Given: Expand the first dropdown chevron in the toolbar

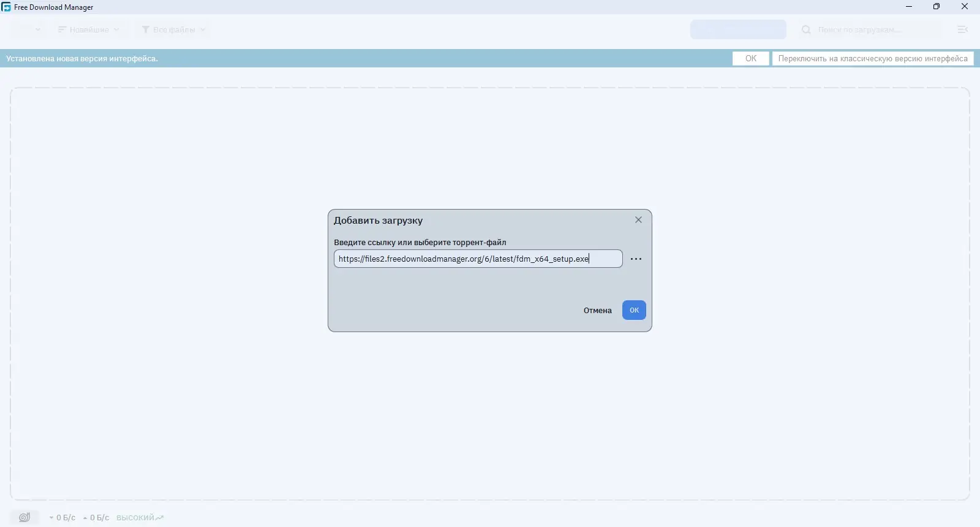Looking at the screenshot, I should point(38,29).
